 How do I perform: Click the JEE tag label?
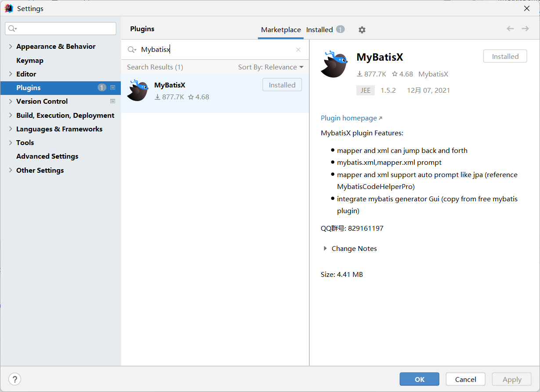coord(366,90)
